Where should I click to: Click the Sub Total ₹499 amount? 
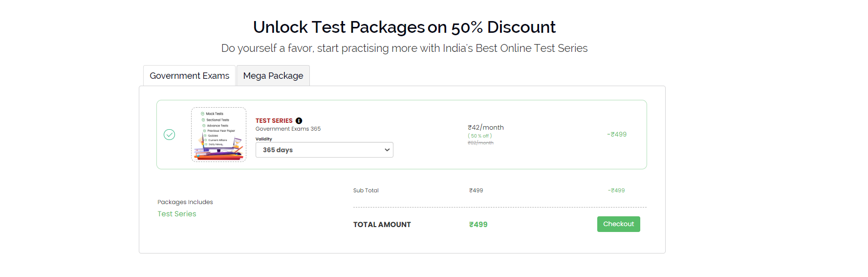476,190
